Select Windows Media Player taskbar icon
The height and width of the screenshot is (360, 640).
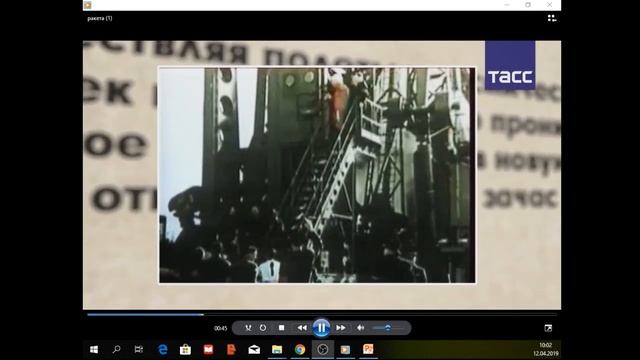[345, 349]
